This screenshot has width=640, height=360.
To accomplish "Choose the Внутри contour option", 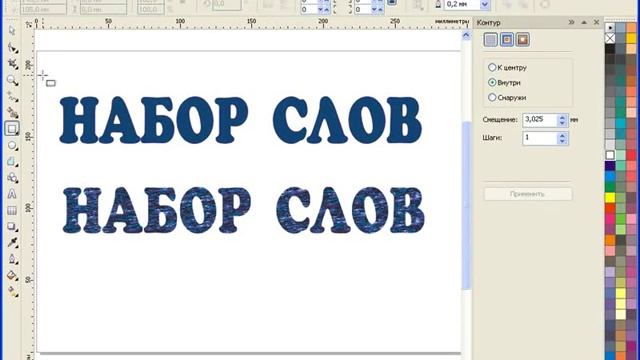I will [504, 82].
